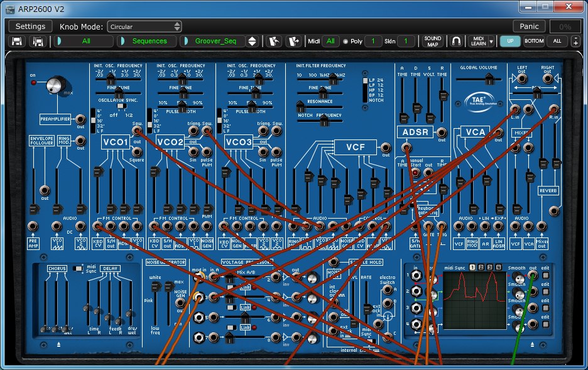Open the Sequences sub-bank dropdown
This screenshot has width=588, height=370.
point(146,41)
